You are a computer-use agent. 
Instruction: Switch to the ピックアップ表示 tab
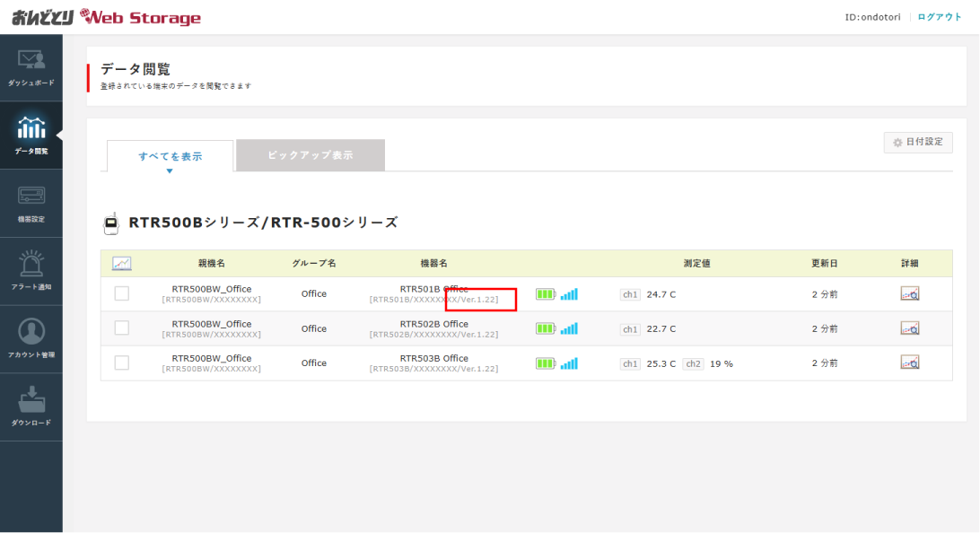[311, 155]
